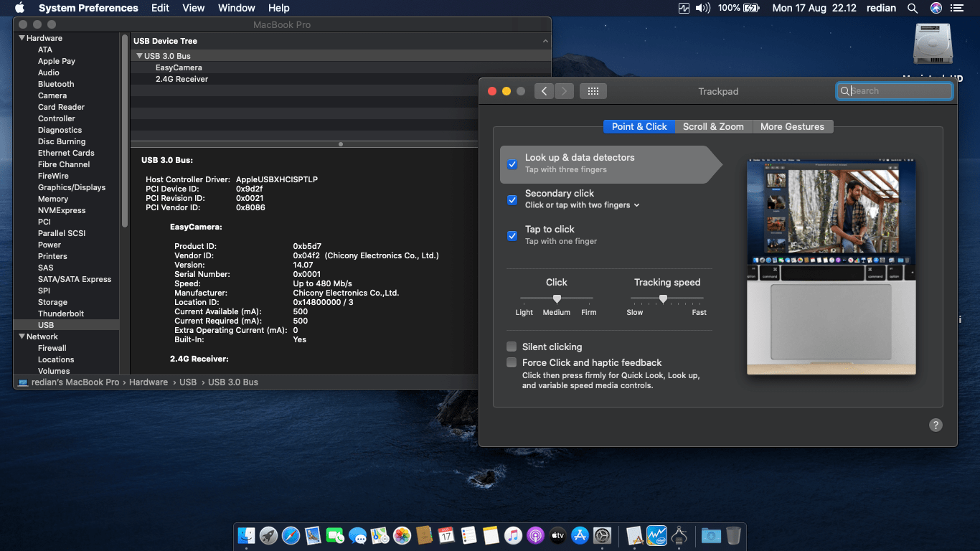Collapse Hardware section in sidebar
The image size is (980, 551).
pos(22,38)
